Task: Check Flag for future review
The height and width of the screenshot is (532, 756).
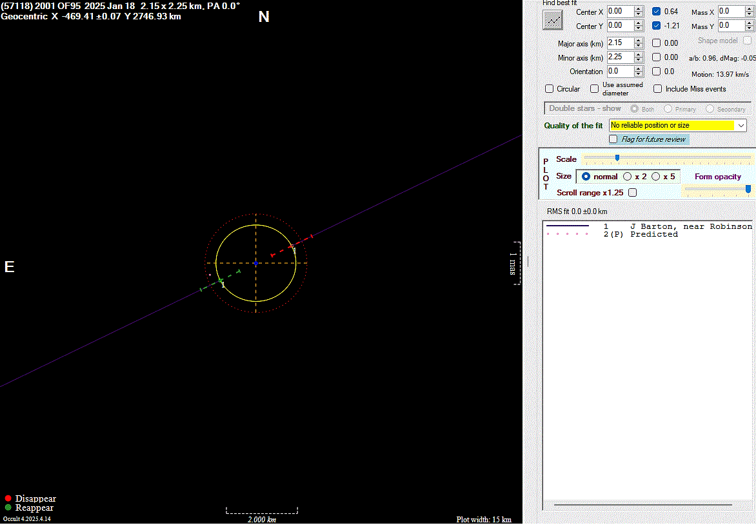Action: (x=613, y=139)
